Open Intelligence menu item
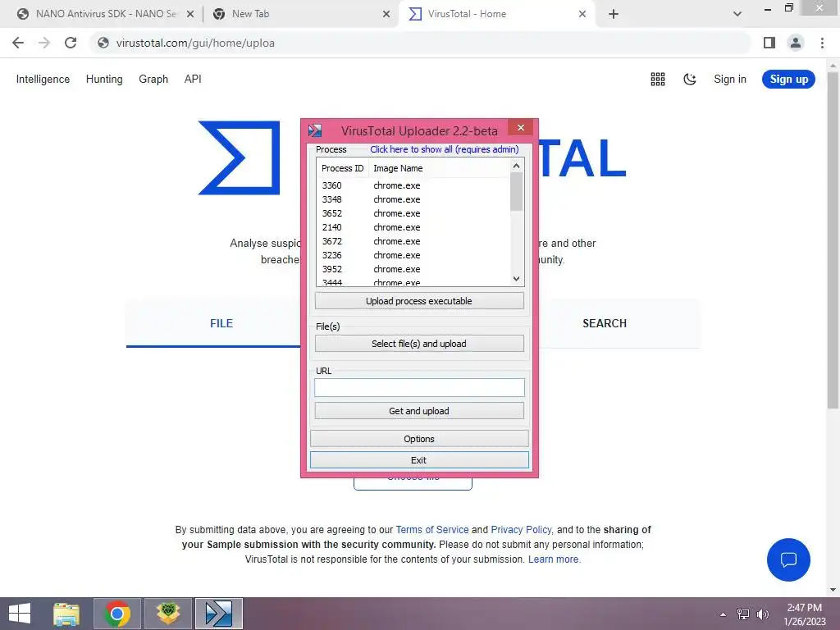840x630 pixels. tap(43, 80)
